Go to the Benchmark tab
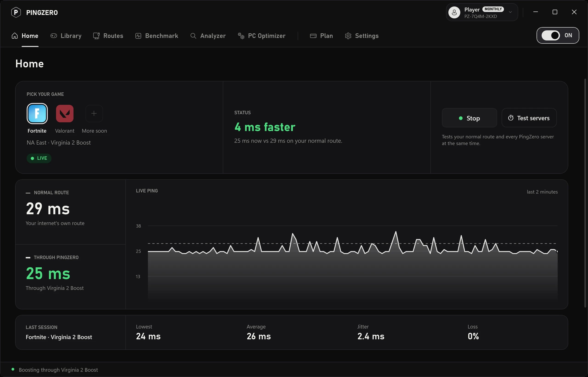Viewport: 588px width, 377px height. point(157,36)
